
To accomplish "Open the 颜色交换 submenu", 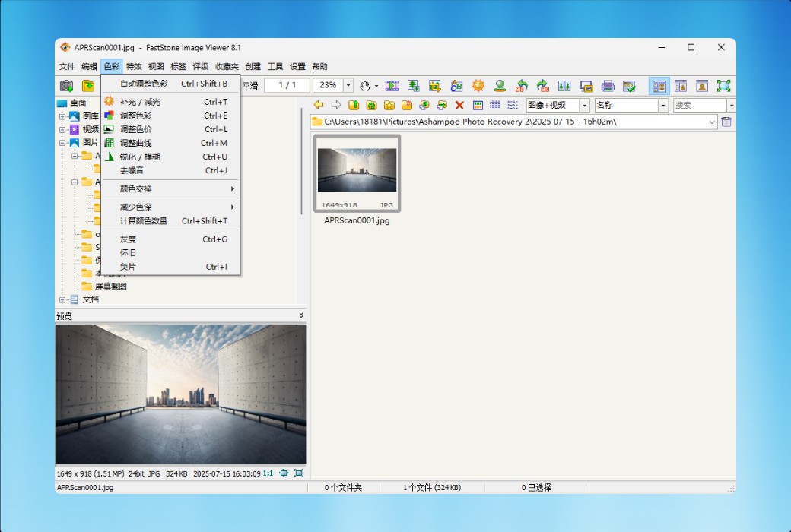I will 170,188.
